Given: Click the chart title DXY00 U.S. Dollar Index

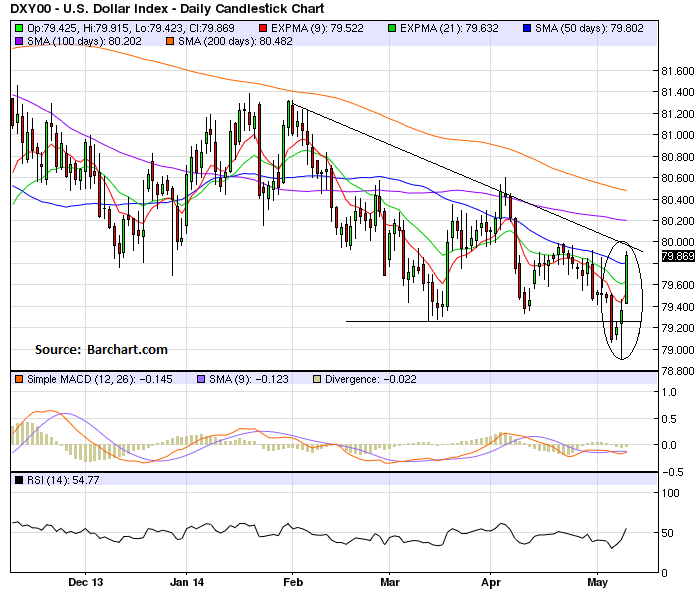Looking at the screenshot, I should [167, 8].
